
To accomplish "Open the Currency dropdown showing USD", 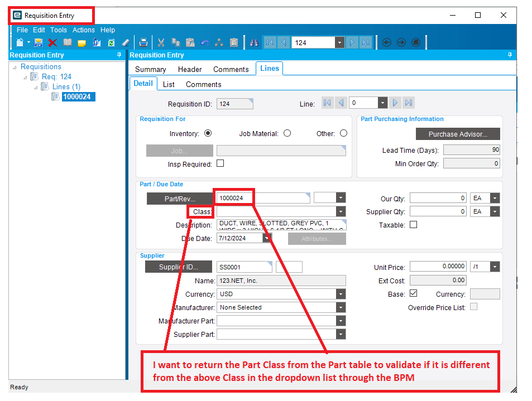I will coord(340,294).
